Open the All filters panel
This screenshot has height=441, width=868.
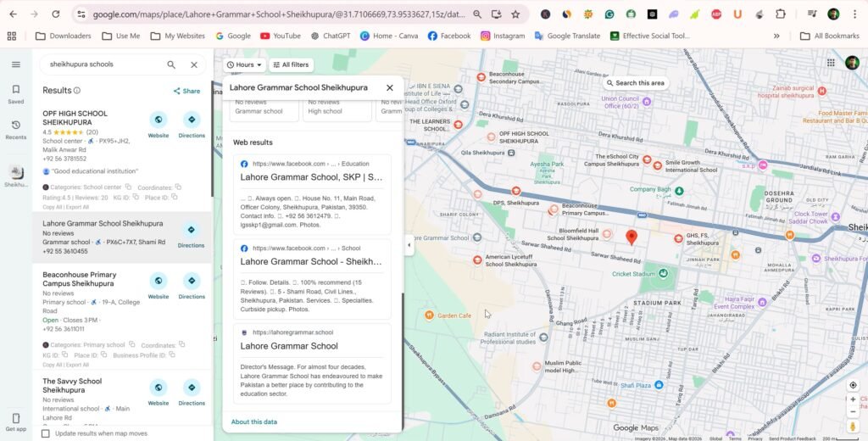[292, 64]
